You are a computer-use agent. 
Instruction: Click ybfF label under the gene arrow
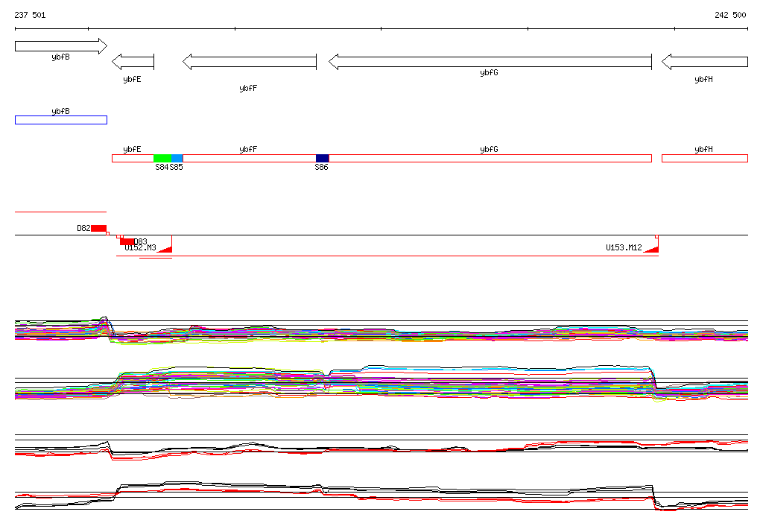pyautogui.click(x=248, y=88)
